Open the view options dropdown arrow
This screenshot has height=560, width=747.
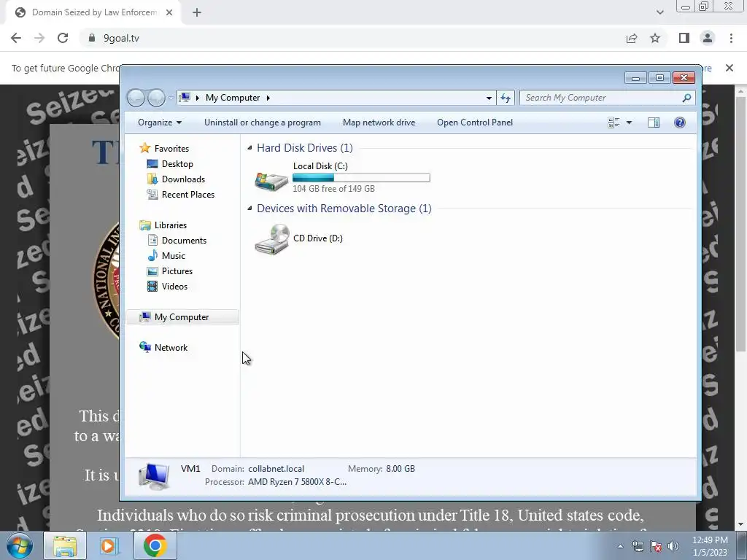click(629, 122)
